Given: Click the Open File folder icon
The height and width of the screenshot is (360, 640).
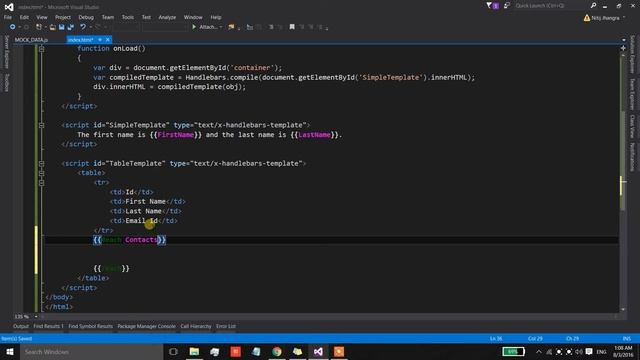Looking at the screenshot, I should (53, 27).
